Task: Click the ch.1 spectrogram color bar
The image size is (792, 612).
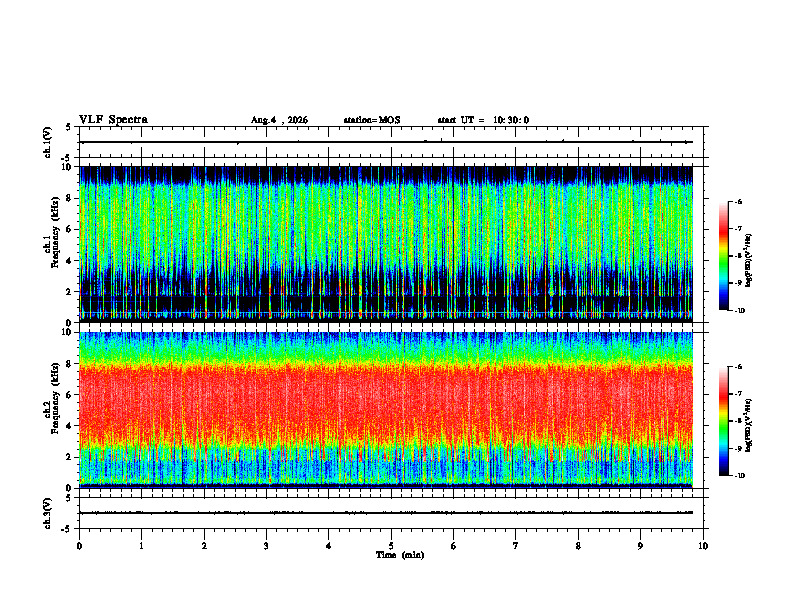Action: pos(723,256)
